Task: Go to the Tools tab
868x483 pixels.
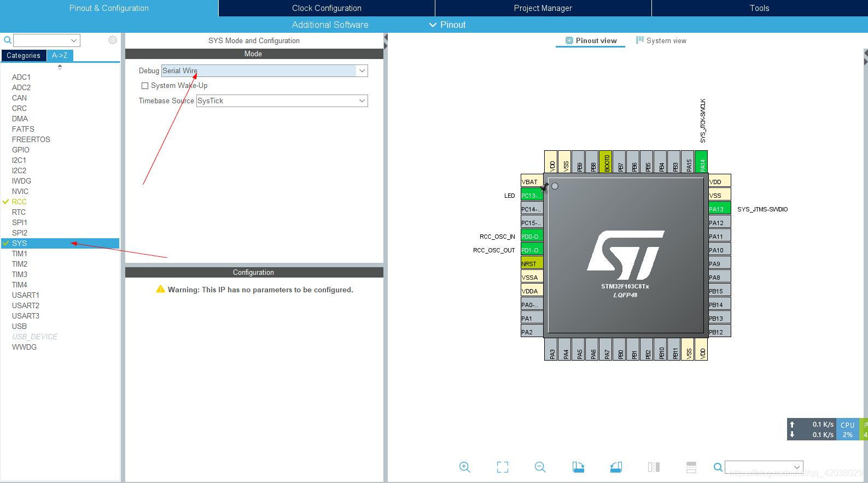Action: (x=759, y=8)
